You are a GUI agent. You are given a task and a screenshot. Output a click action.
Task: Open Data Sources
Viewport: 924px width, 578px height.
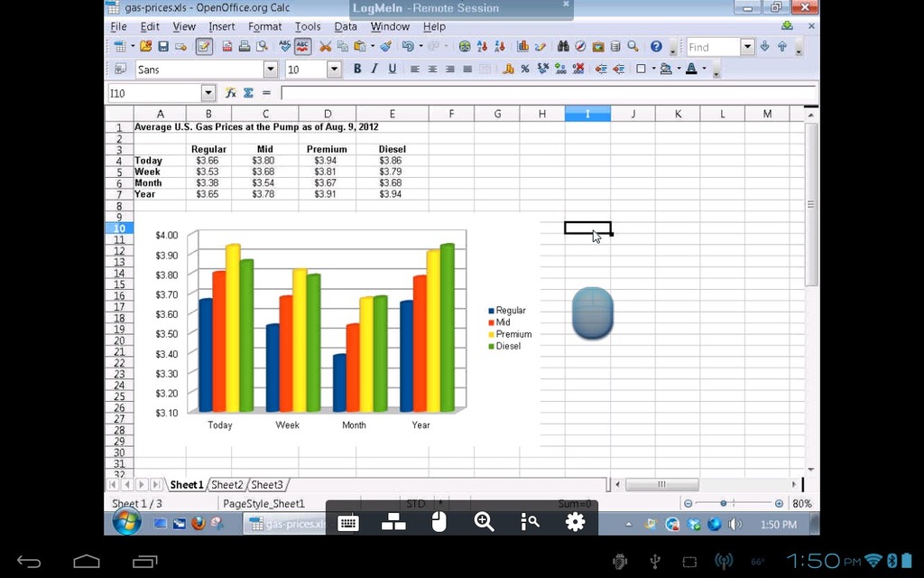point(615,47)
